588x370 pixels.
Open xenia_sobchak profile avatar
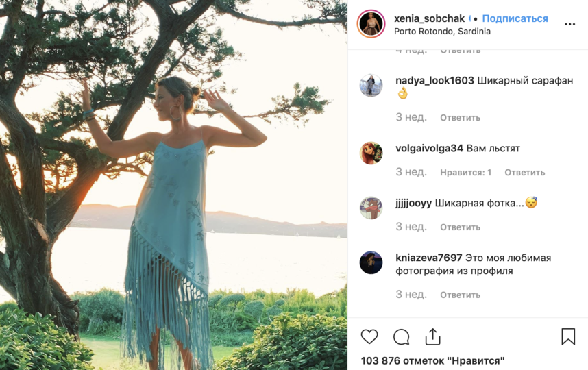(371, 24)
